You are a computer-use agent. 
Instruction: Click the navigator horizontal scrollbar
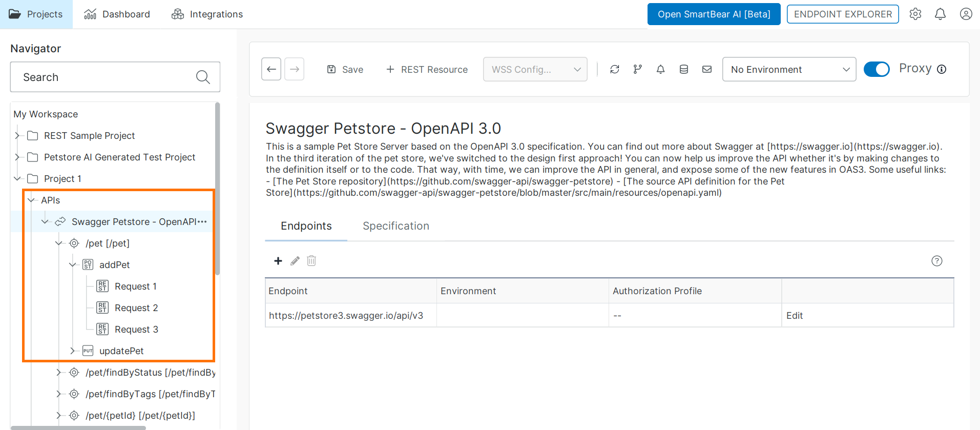(x=78, y=428)
